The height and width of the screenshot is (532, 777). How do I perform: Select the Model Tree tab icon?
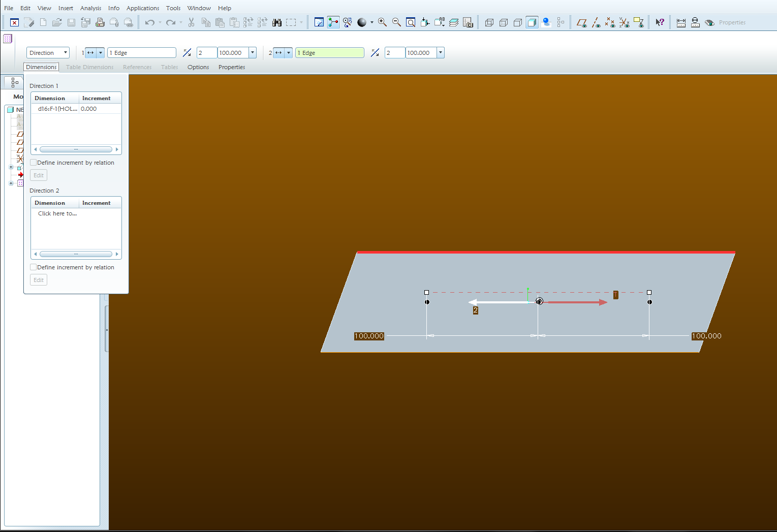14,82
